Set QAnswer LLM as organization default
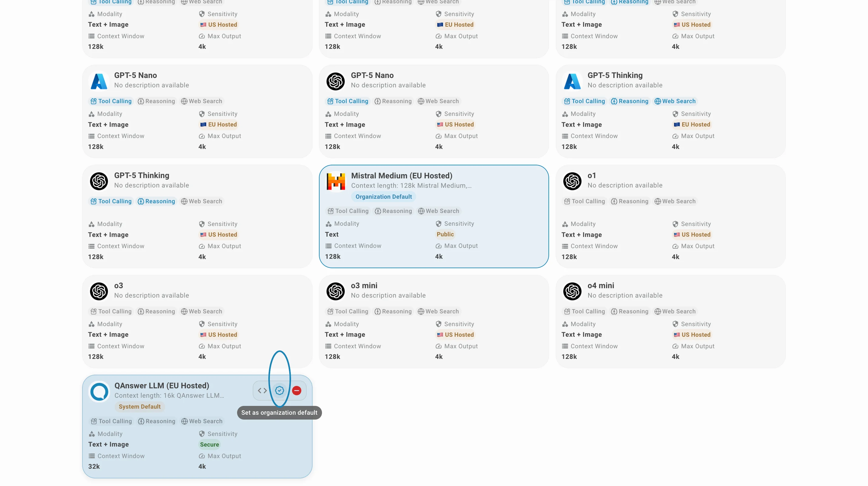Image resolution: width=868 pixels, height=486 pixels. (279, 390)
